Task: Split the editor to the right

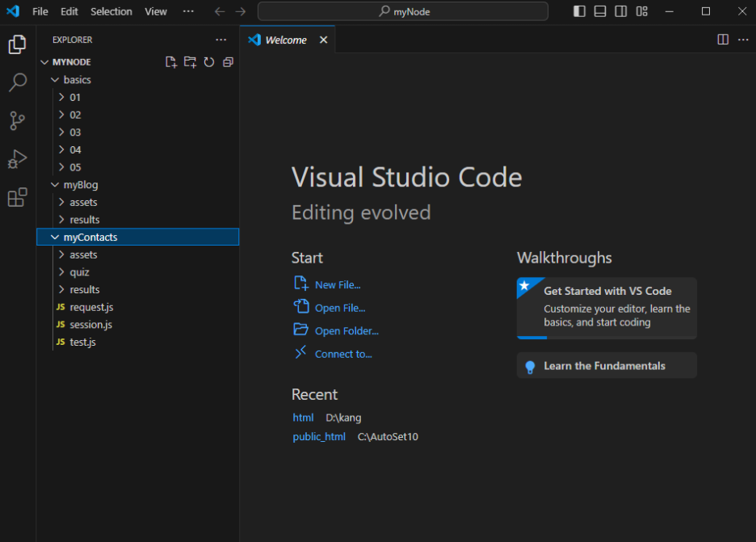Action: coord(723,40)
